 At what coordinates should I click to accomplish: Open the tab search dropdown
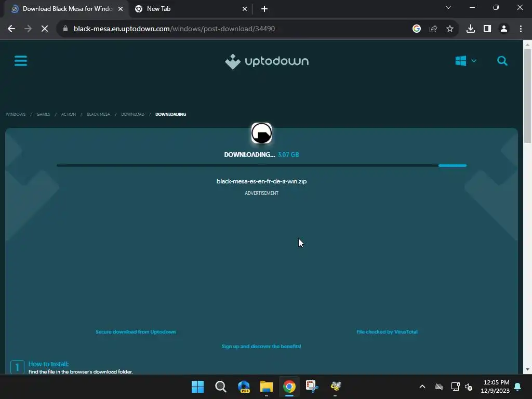(x=448, y=7)
